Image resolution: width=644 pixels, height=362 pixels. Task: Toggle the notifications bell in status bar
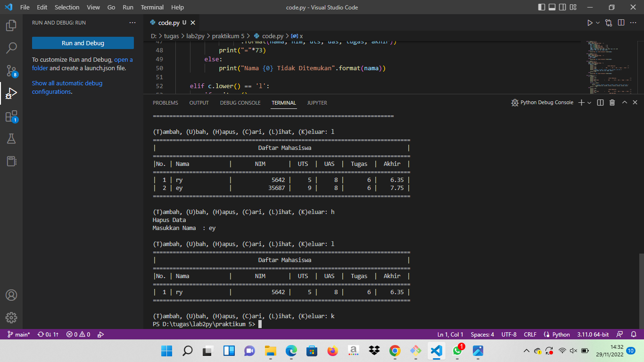633,334
